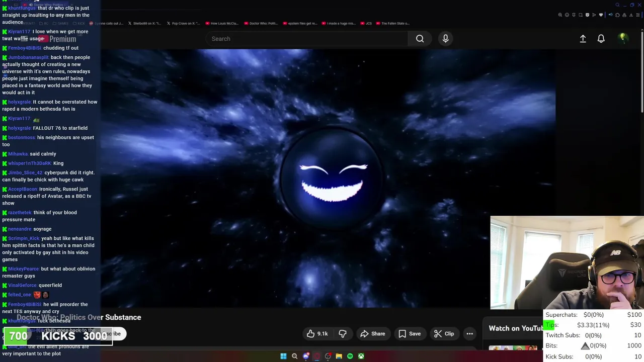
Task: Click the search tabs magnifier in title bar
Action: coord(617,5)
